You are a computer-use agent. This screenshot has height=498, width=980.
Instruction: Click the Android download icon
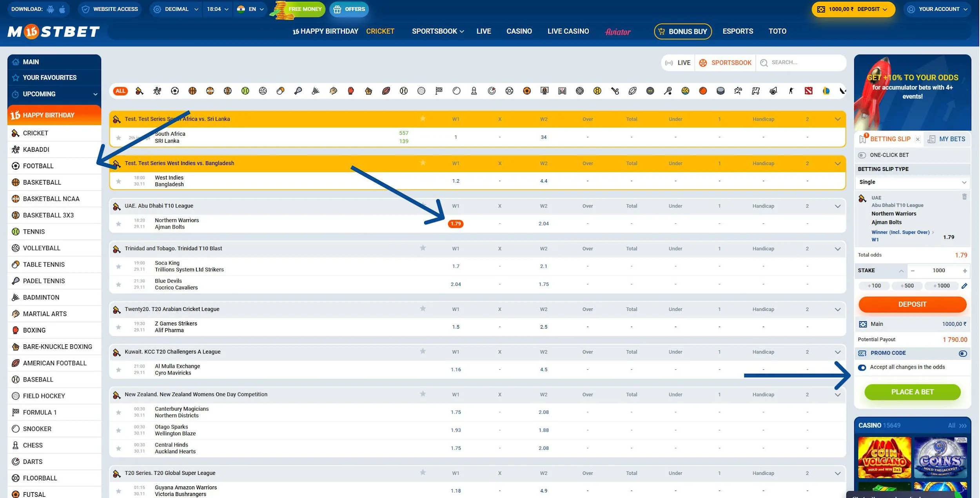(51, 9)
